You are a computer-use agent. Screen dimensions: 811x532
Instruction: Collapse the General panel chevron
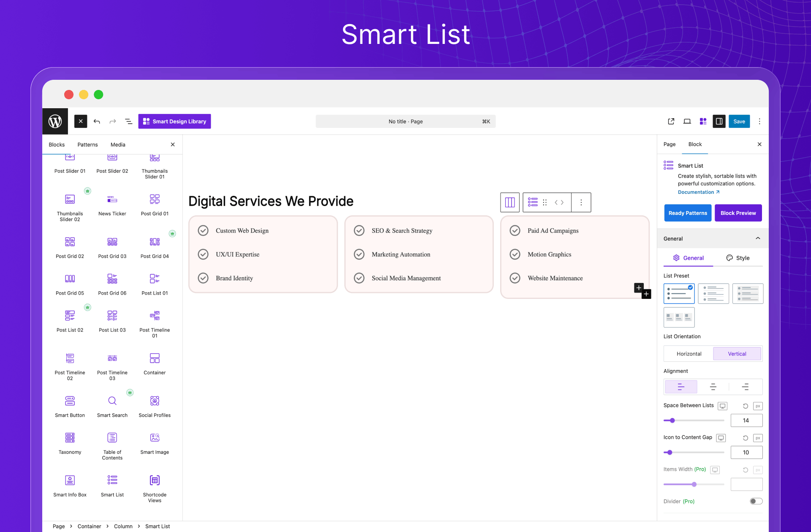[x=758, y=239]
